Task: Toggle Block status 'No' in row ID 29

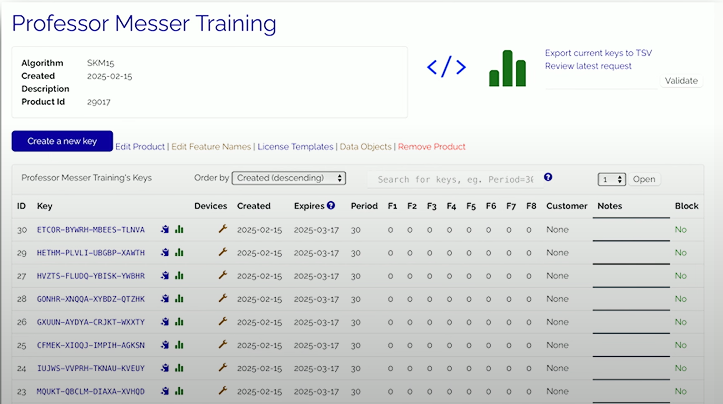Action: point(681,253)
